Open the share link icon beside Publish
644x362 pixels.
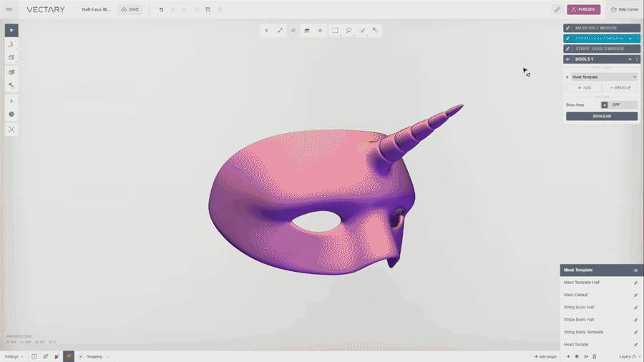(x=557, y=10)
